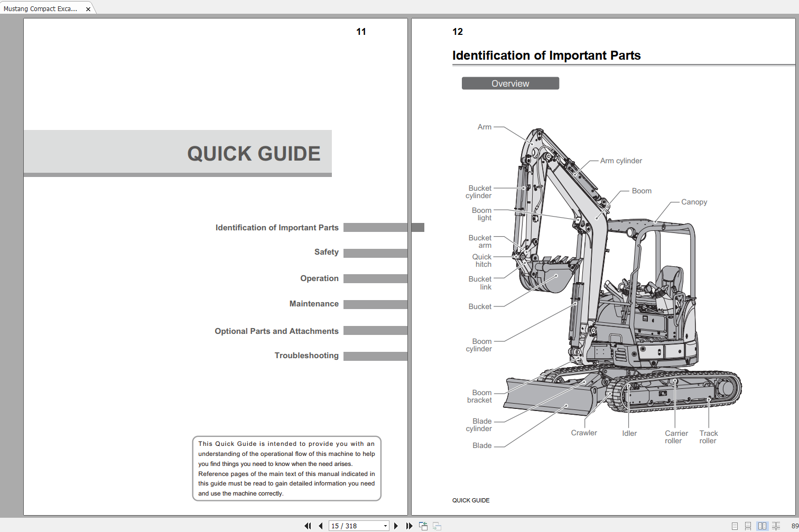The image size is (799, 532).
Task: Click the zoom percentage value
Action: 794,526
